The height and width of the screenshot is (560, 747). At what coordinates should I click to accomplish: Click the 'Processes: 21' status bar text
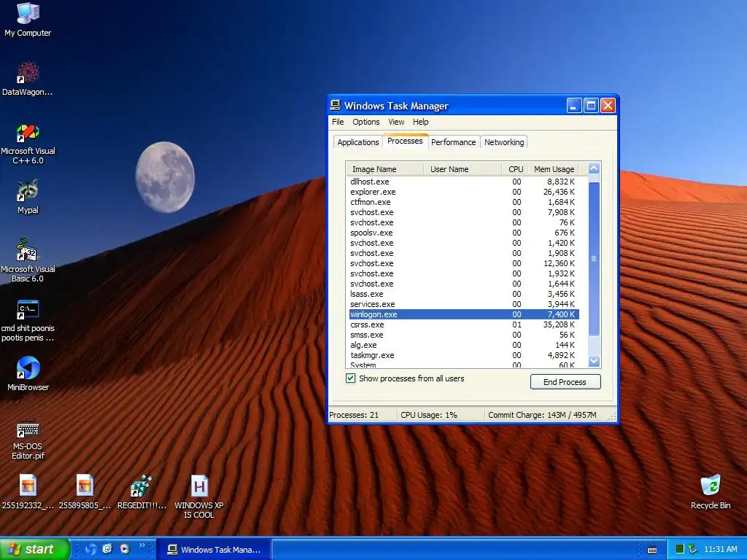354,415
